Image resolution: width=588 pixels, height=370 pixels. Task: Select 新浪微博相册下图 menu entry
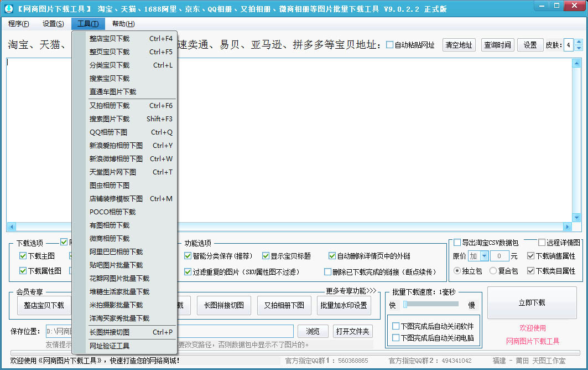(x=131, y=159)
